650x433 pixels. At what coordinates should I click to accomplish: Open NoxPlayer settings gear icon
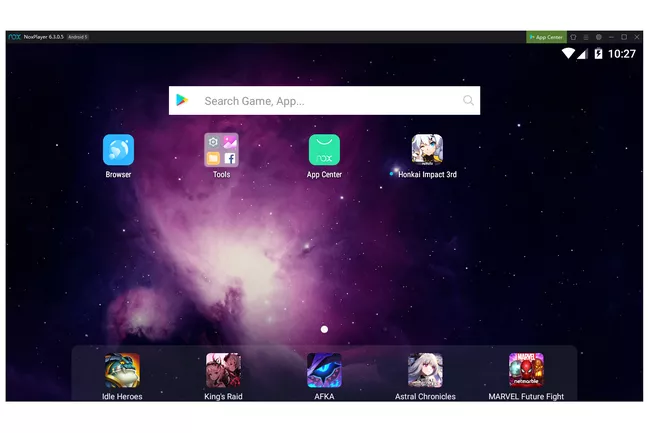click(599, 37)
